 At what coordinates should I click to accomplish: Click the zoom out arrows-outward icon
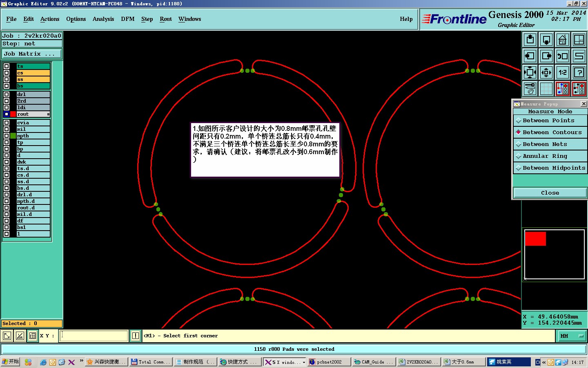tap(546, 72)
